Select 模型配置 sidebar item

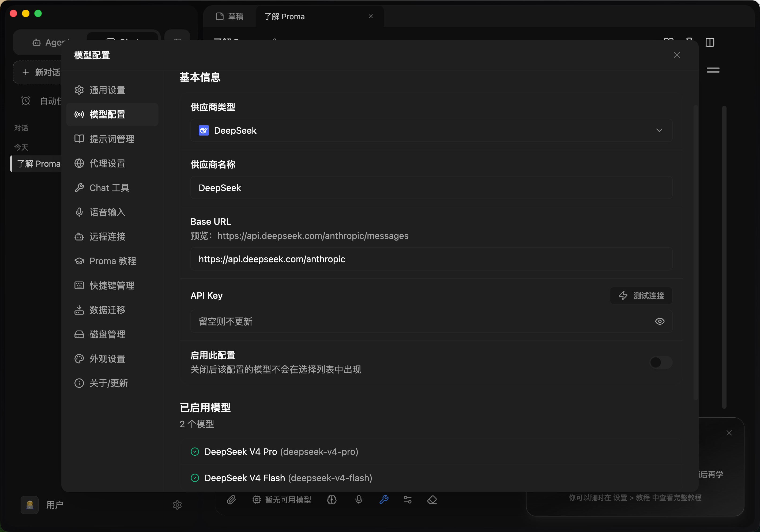tap(112, 115)
